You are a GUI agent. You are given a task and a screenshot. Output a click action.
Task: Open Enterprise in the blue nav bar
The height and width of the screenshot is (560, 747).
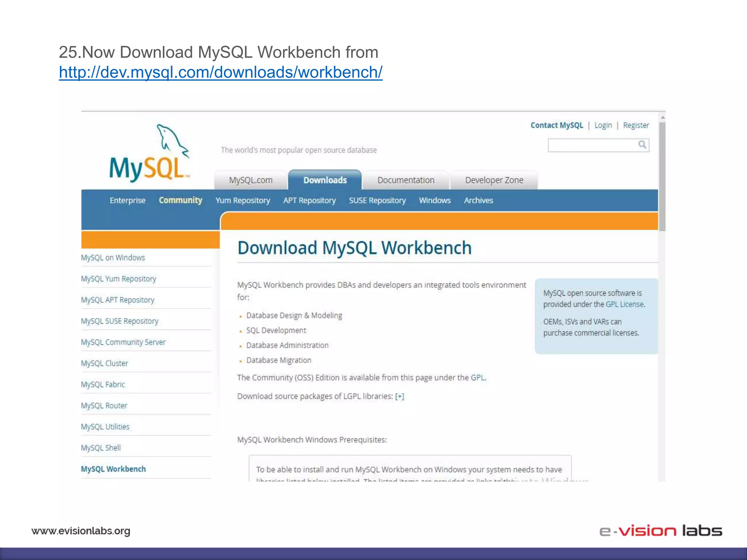pos(128,201)
